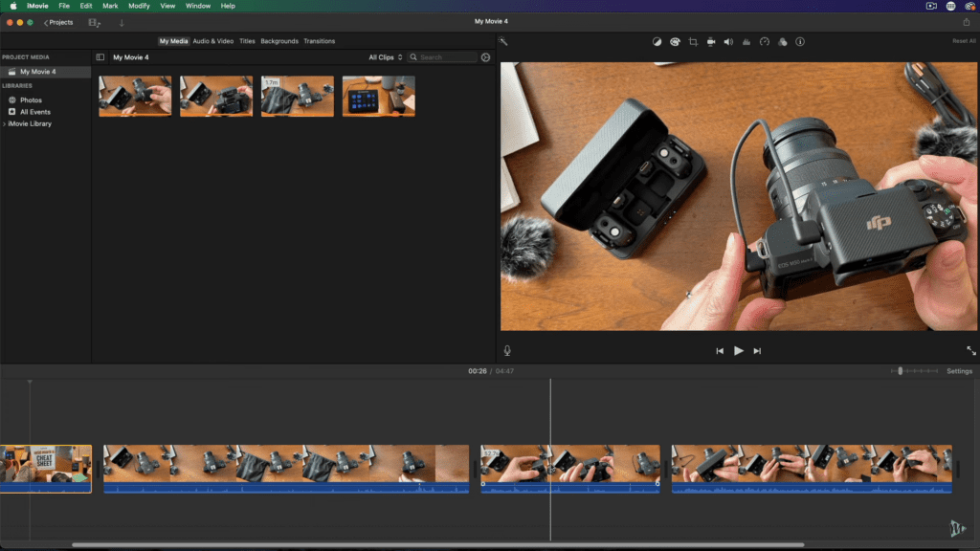Open the Modify menu
Screen dimensions: 980x551
[x=139, y=6]
